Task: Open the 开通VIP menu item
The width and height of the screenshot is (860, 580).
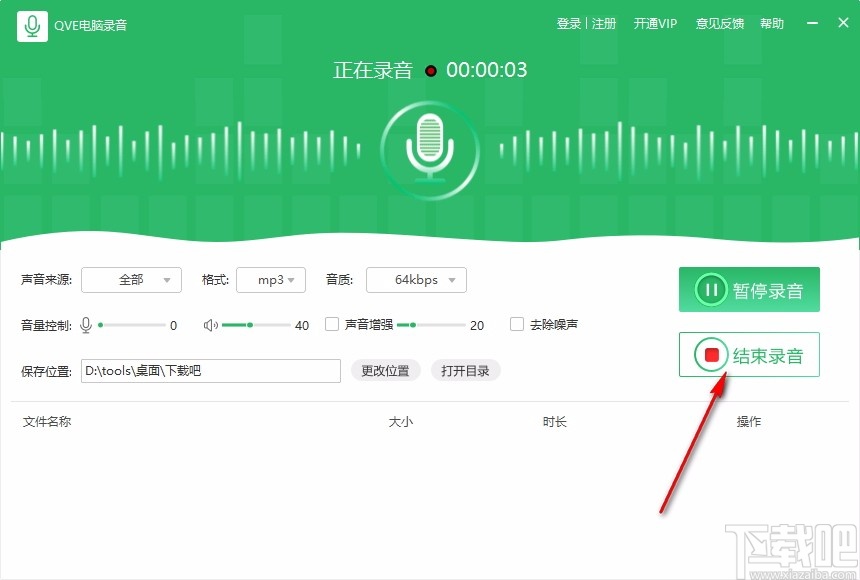Action: click(655, 23)
